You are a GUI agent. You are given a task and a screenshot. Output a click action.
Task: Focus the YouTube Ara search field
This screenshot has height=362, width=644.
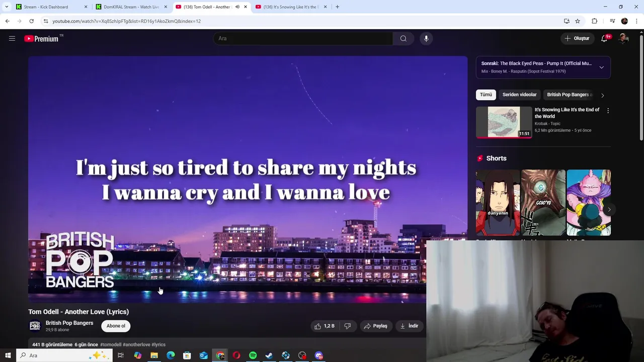tap(303, 38)
